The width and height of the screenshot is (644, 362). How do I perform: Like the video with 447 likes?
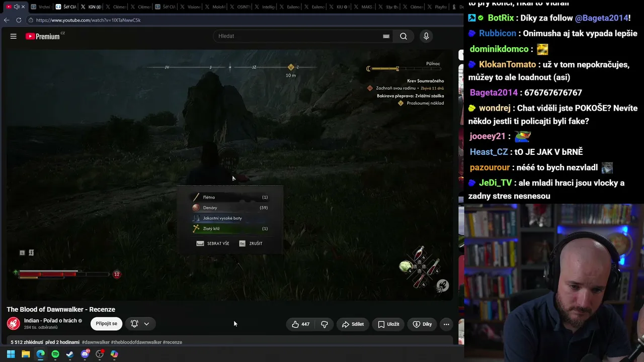pos(301,324)
